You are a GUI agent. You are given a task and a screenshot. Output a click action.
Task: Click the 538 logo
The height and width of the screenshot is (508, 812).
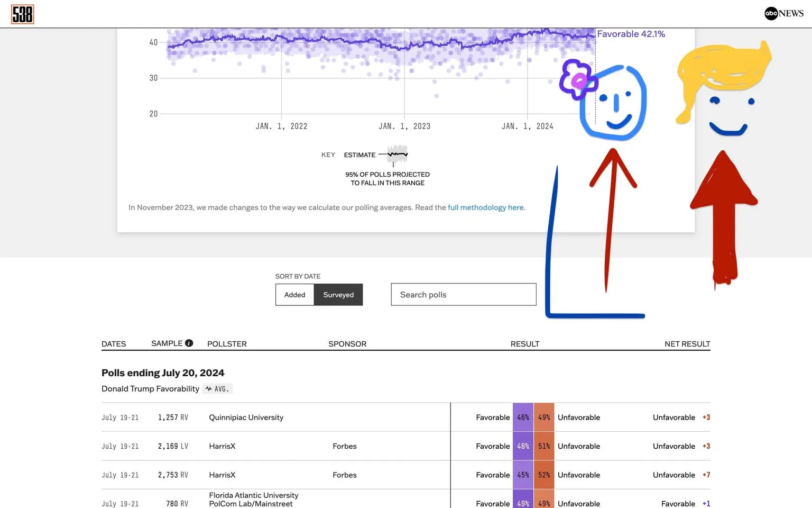click(x=22, y=14)
